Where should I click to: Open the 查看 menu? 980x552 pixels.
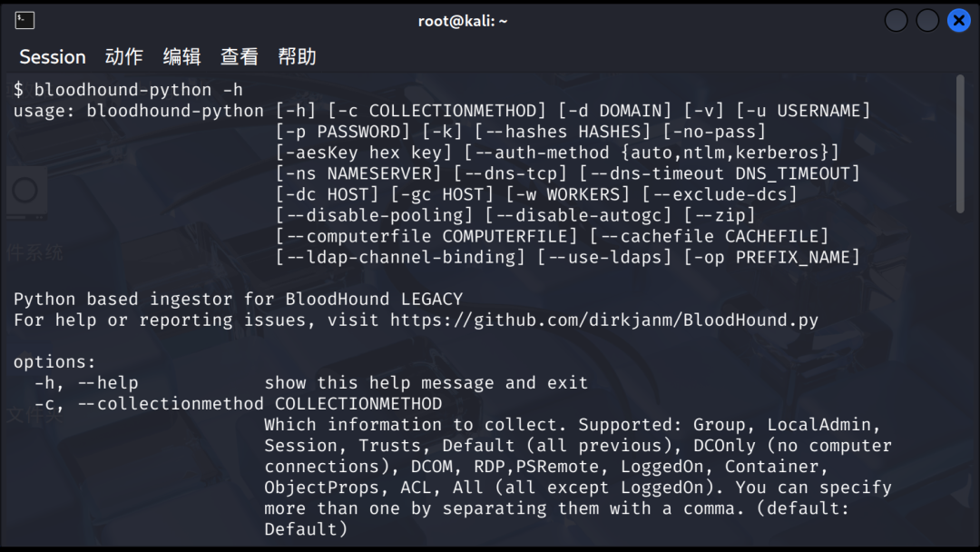[240, 56]
